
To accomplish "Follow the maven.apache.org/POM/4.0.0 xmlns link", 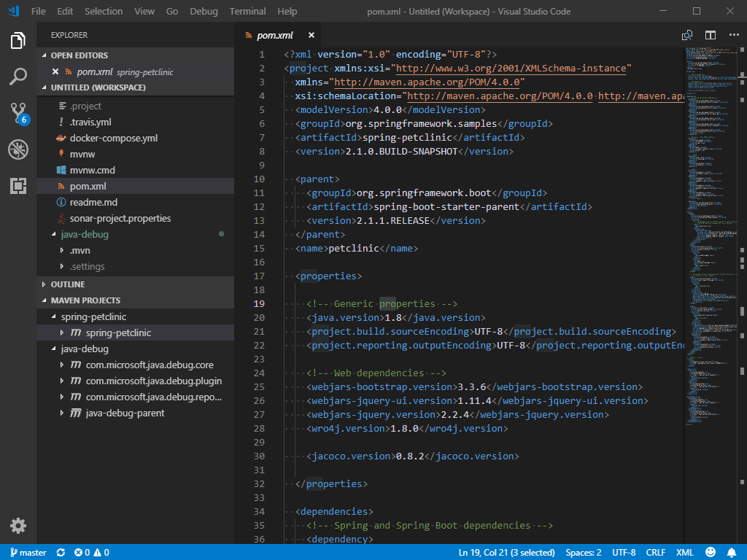I will click(427, 82).
